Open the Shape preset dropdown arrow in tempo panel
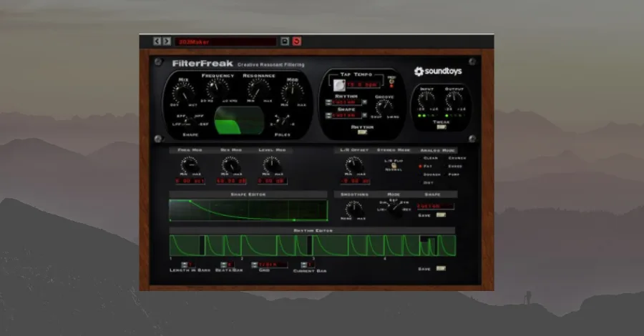Image resolution: width=644 pixels, height=336 pixels. 364,115
